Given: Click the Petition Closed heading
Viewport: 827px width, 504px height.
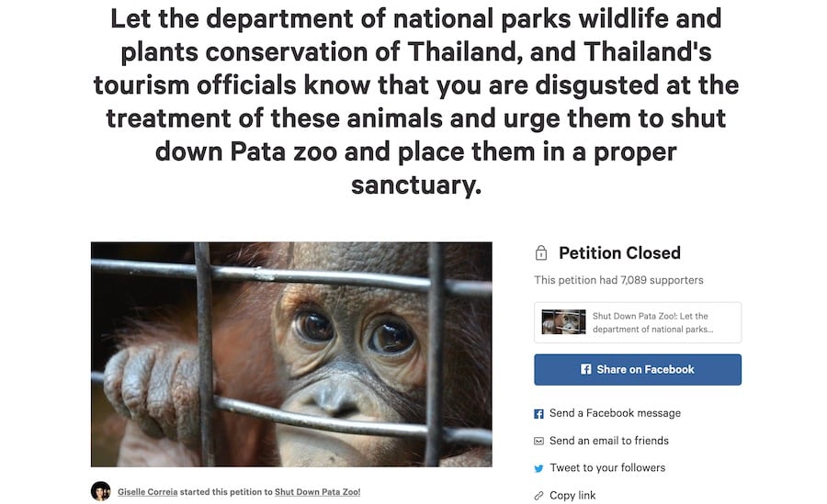Looking at the screenshot, I should pos(619,253).
